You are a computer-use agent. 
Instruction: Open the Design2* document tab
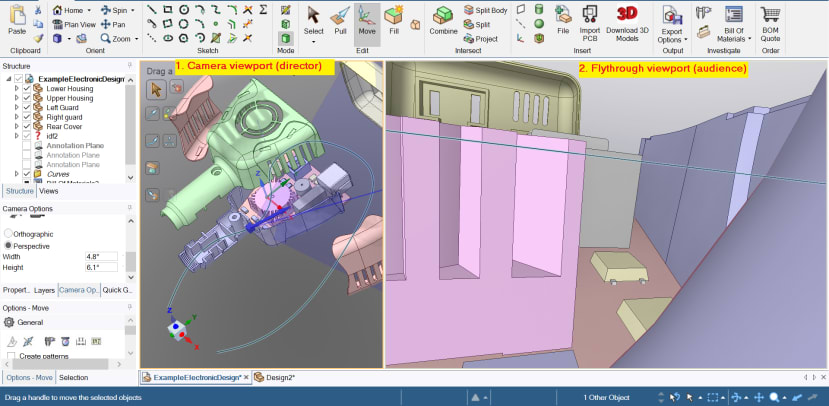[274, 377]
